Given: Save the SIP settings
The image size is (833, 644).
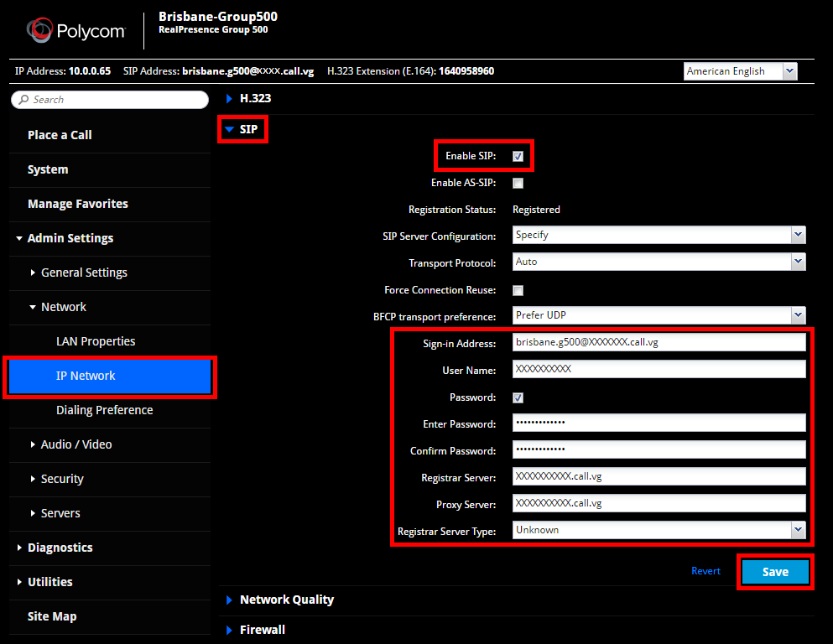Looking at the screenshot, I should tap(775, 572).
